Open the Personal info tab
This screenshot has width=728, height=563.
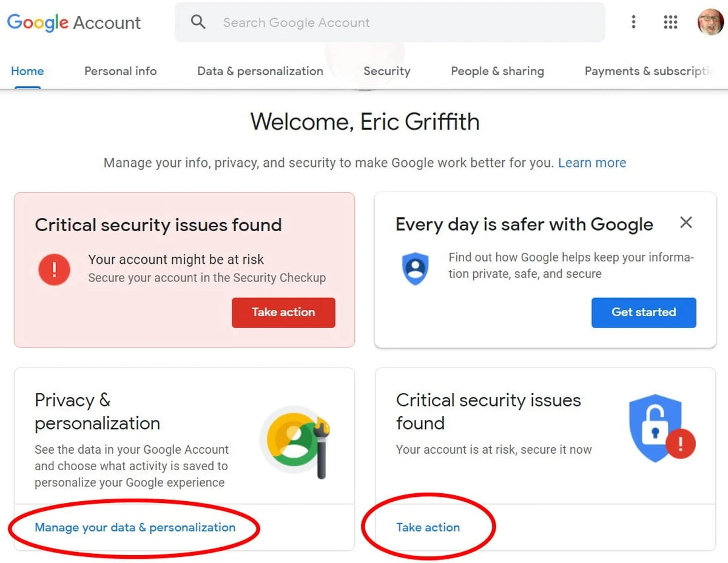(120, 71)
